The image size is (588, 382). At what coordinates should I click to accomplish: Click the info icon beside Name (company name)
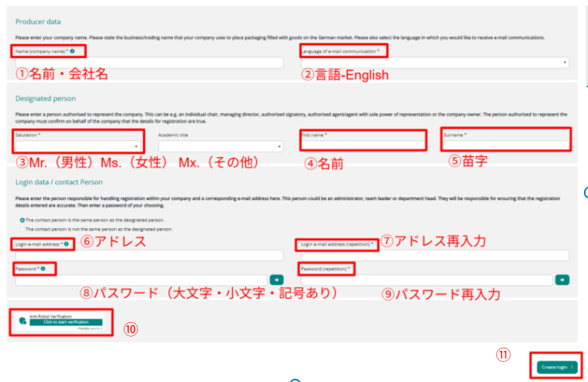(x=73, y=51)
